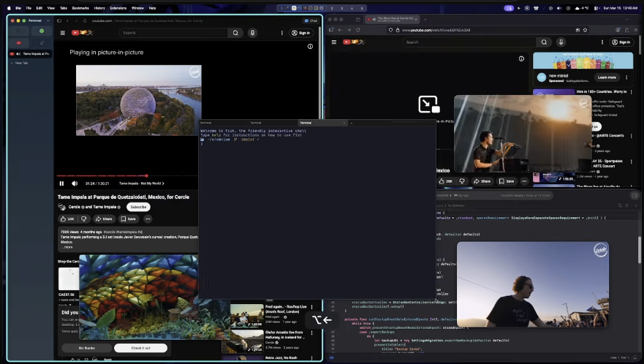Image resolution: width=644 pixels, height=364 pixels.
Task: Open the Spotify pinned tab in Dia sidebar
Action: (42, 31)
